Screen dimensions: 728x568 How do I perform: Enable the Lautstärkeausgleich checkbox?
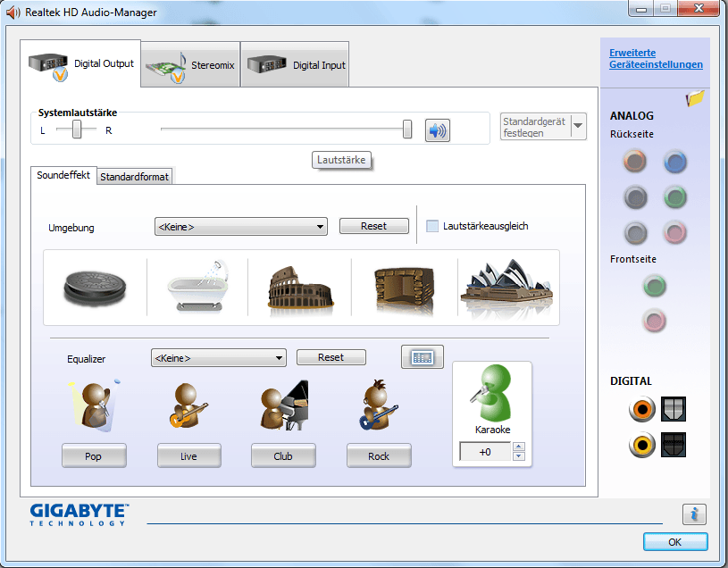coord(432,226)
